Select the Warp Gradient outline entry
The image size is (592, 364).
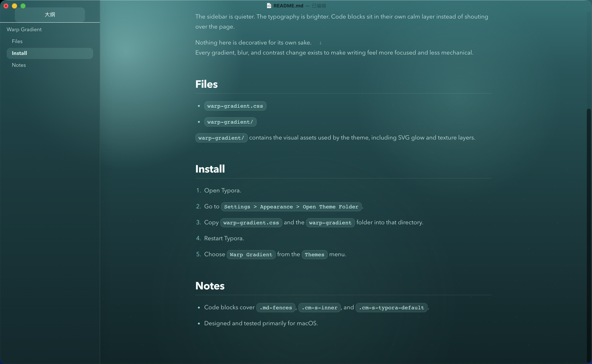[x=24, y=29]
